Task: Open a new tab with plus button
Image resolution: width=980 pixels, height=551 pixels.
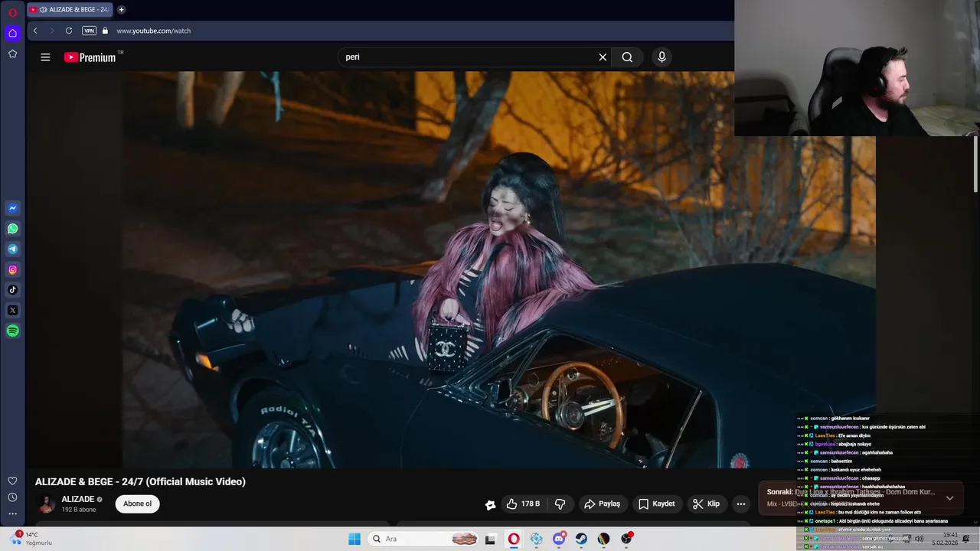Action: coord(121,10)
